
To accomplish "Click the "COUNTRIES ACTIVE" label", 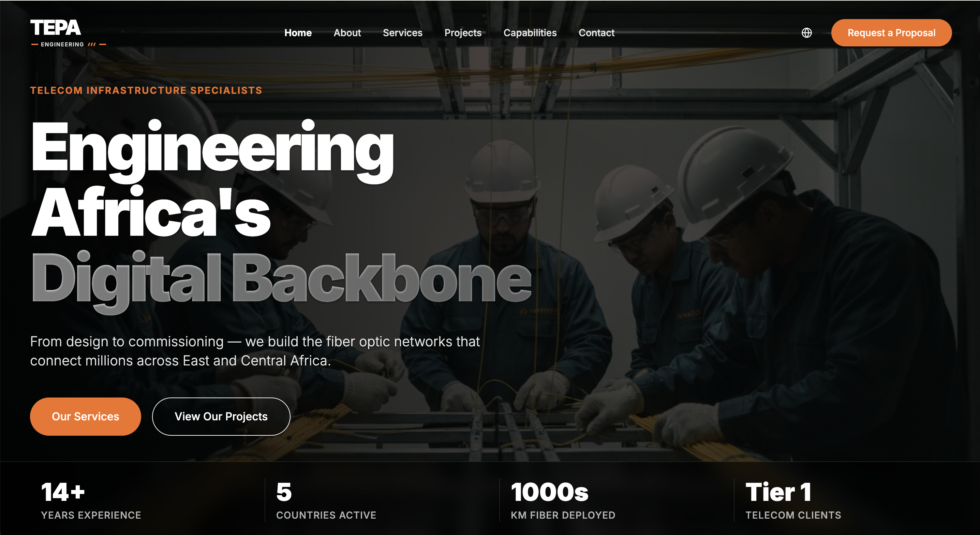I will [x=326, y=515].
